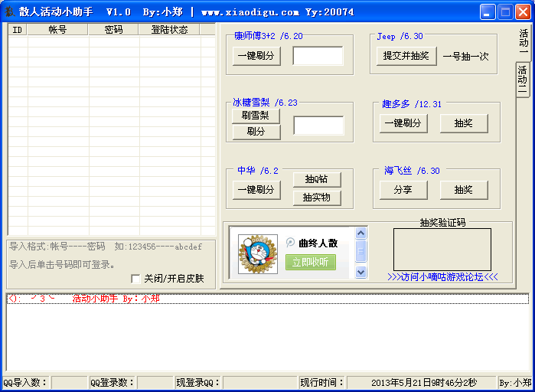535x392 pixels.
Task: Click the application icon in title bar
Action: point(9,11)
